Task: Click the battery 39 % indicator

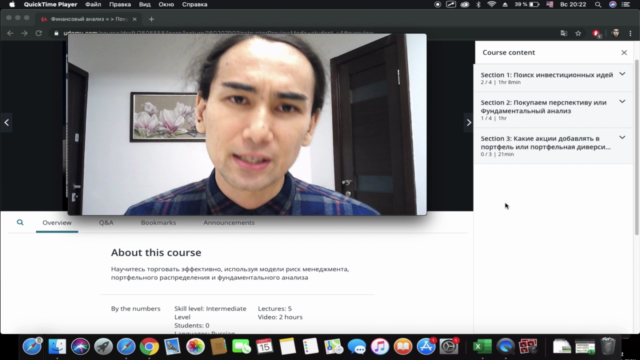Action: pyautogui.click(x=527, y=4)
